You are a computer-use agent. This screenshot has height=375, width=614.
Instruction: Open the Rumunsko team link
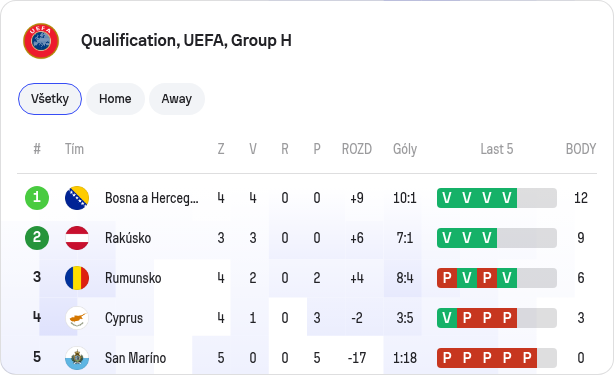[133, 278]
